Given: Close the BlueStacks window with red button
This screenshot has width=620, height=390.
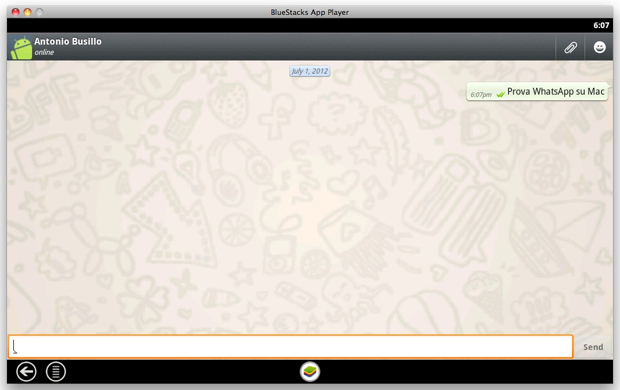Looking at the screenshot, I should pos(15,12).
